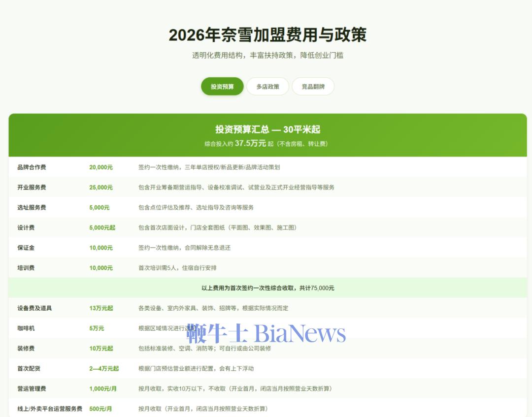Click 各类设备、室内外家具 description
The width and height of the screenshot is (532, 417).
[213, 308]
